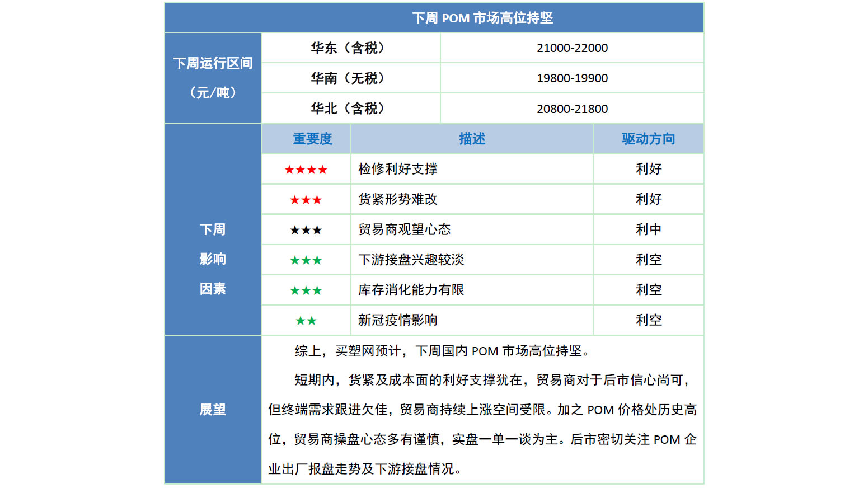Select the 20800-21800 price range cell
This screenshot has width=868, height=488.
click(x=572, y=109)
